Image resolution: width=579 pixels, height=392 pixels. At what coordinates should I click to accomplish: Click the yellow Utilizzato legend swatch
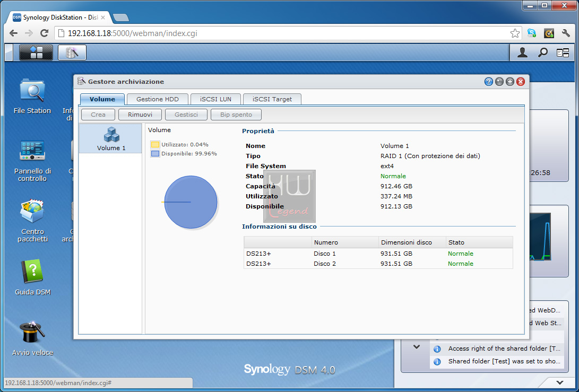[155, 144]
